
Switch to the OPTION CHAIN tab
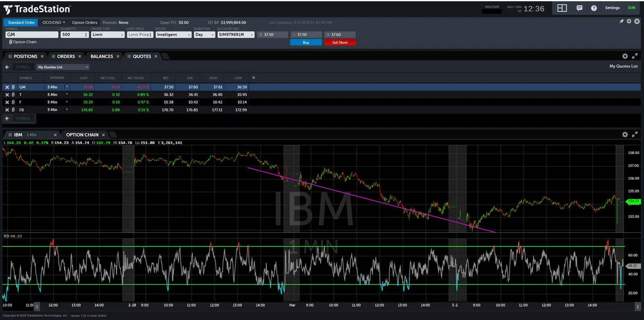pyautogui.click(x=82, y=135)
